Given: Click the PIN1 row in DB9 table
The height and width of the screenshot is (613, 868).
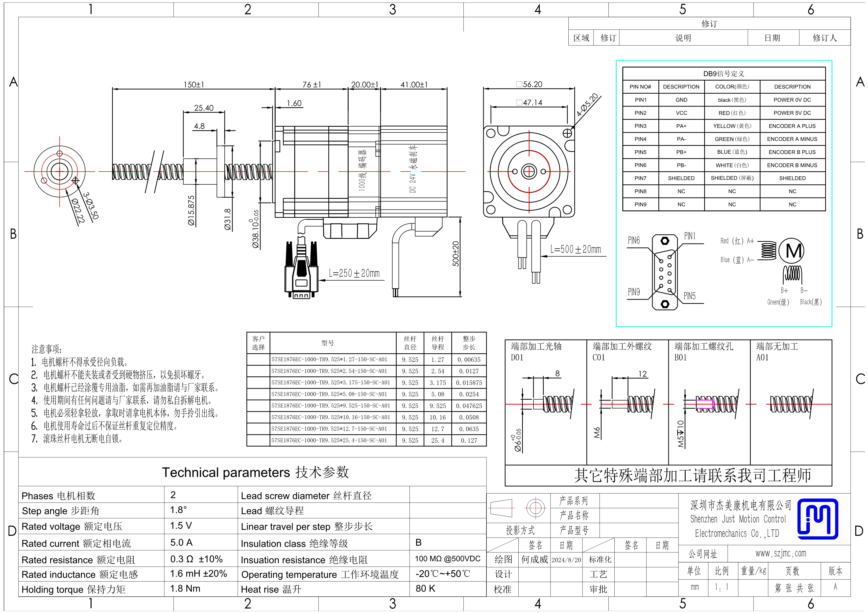Looking at the screenshot, I should (723, 100).
